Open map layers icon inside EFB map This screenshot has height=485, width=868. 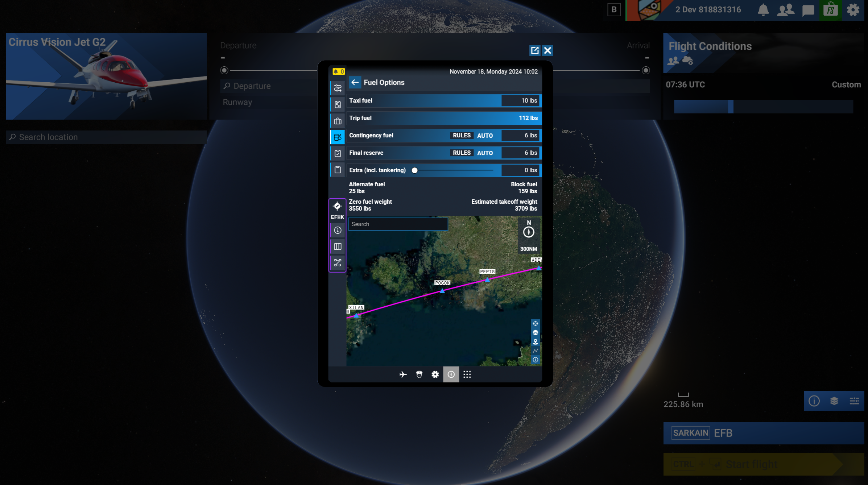coord(535,332)
